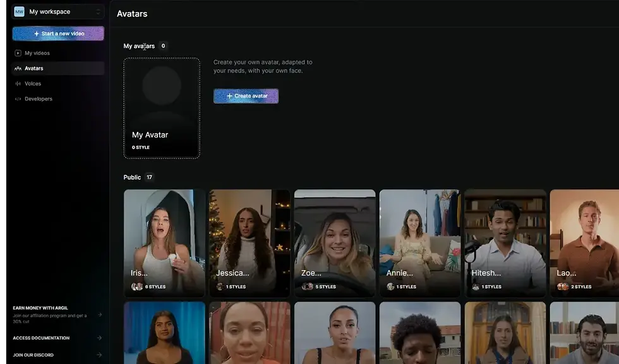Click the MW workspace logo icon
This screenshot has height=364, width=619.
pyautogui.click(x=19, y=11)
